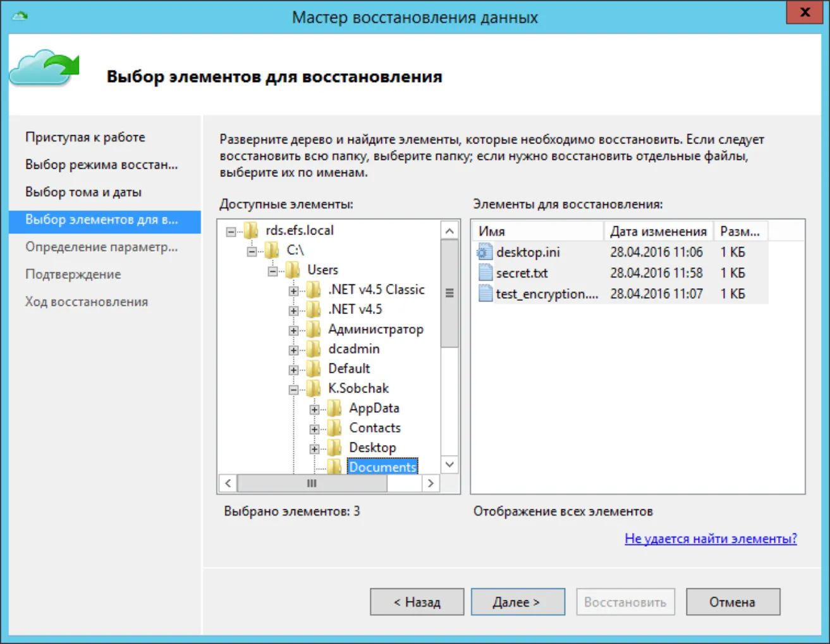The height and width of the screenshot is (644, 830).
Task: Click the desktop.ini file icon
Action: click(x=485, y=252)
